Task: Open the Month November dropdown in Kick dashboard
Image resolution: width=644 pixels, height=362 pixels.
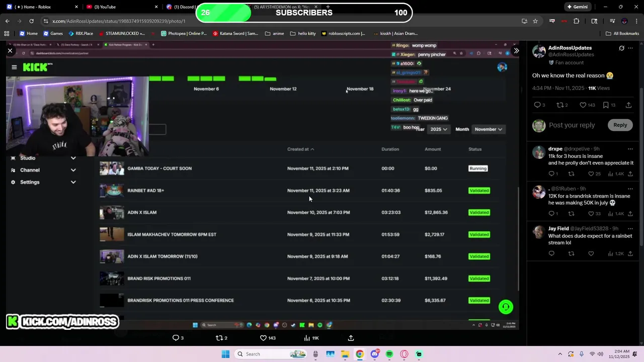Action: tap(488, 129)
